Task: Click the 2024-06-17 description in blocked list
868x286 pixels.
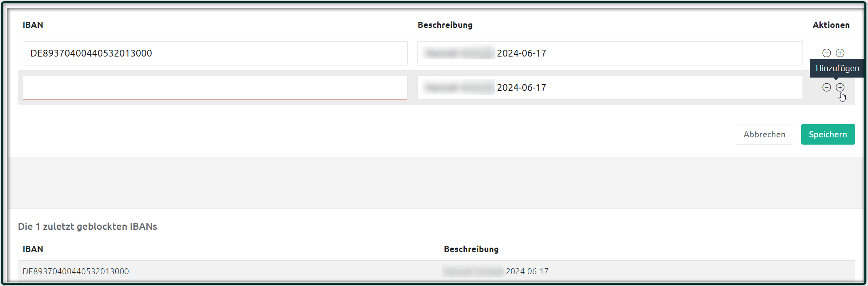Action: click(527, 271)
